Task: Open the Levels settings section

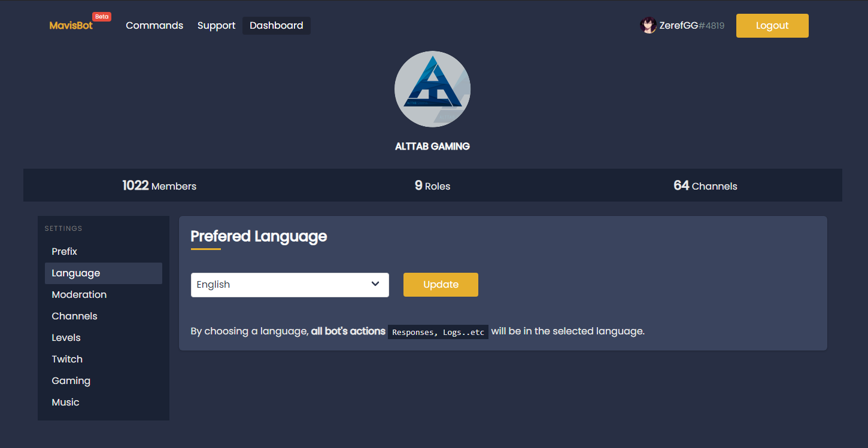Action: (x=66, y=337)
